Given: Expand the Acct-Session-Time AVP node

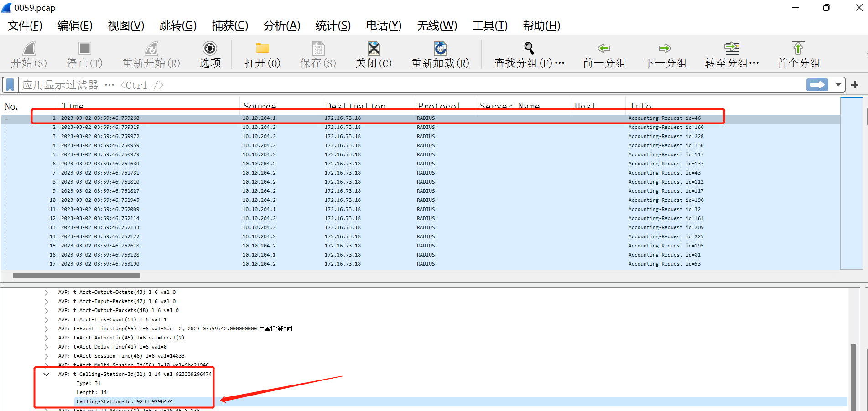Looking at the screenshot, I should [46, 356].
